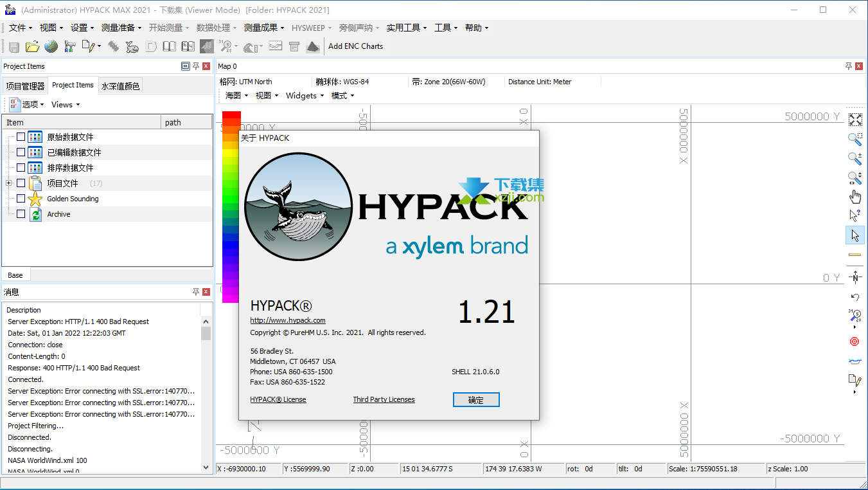The height and width of the screenshot is (490, 868).
Task: Select the query pointer with question mark
Action: (x=855, y=215)
